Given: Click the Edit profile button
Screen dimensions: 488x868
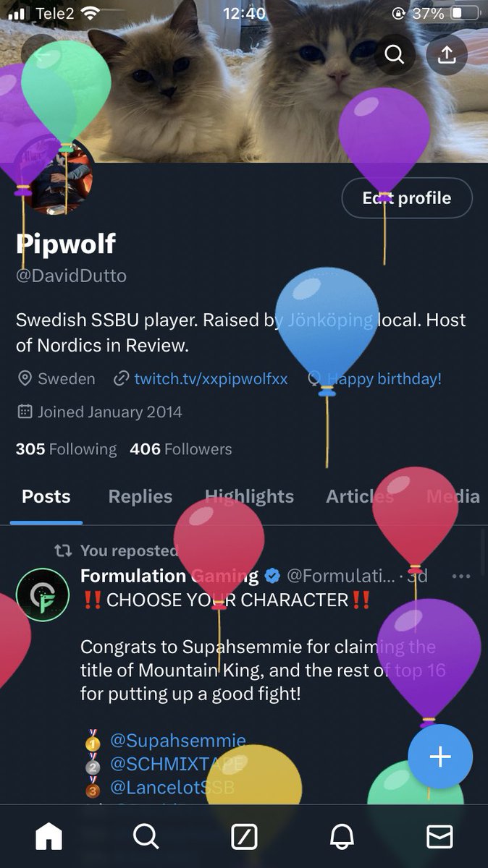Looking at the screenshot, I should [x=407, y=198].
